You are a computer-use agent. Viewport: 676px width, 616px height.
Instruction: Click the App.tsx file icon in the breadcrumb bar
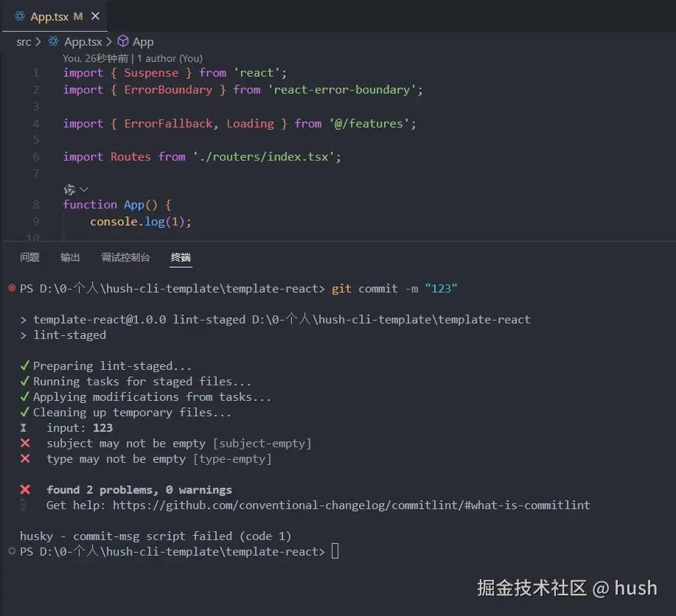coord(52,41)
